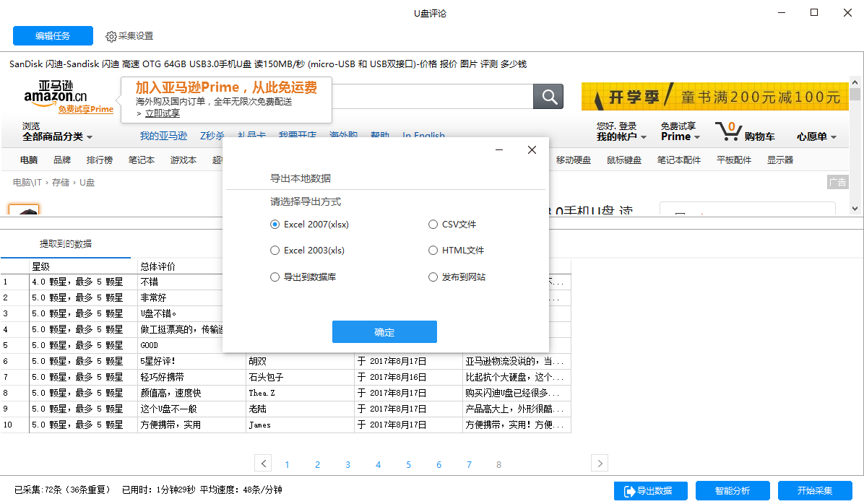Click the 存储 breadcrumb link
Viewport: 864px width, 504px height.
[61, 183]
